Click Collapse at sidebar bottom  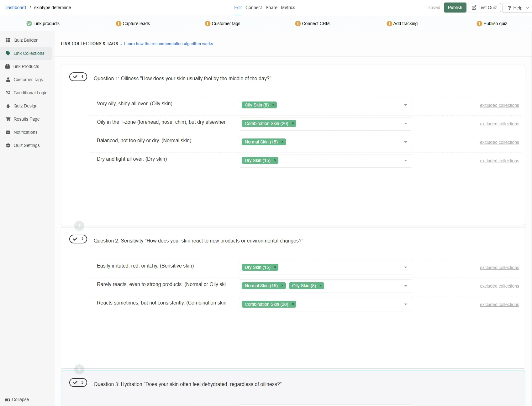[x=17, y=400]
